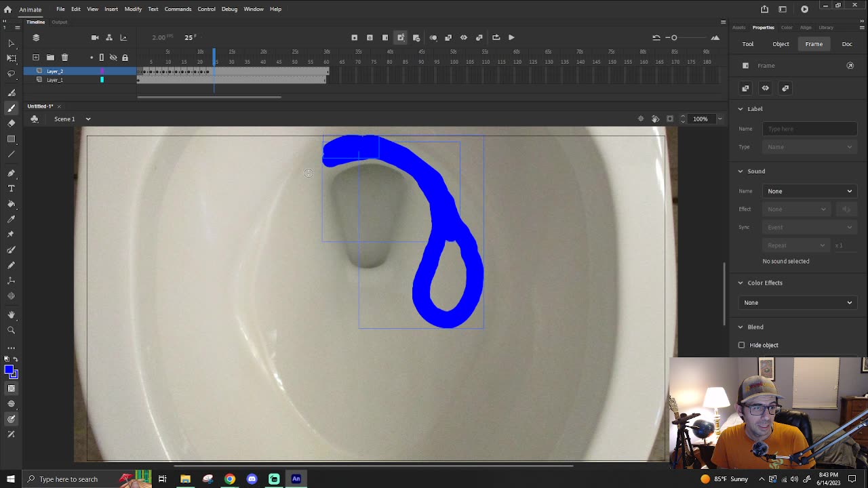
Task: Select the Zoom magnifier tool
Action: (x=11, y=330)
